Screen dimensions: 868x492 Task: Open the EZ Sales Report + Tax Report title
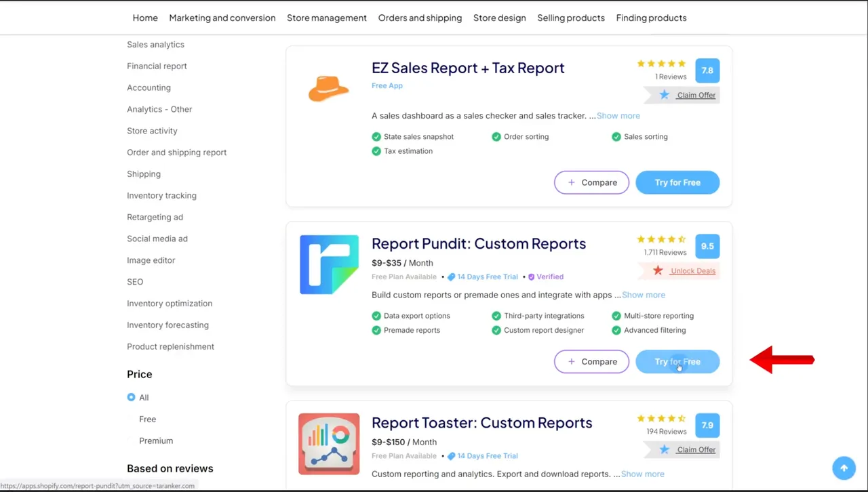[468, 68]
